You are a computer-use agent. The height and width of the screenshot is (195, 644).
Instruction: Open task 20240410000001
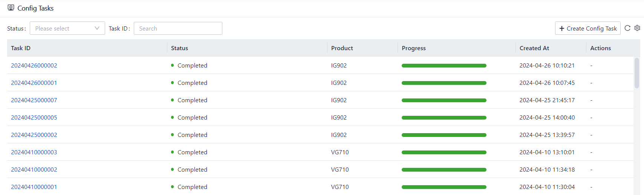(34, 187)
